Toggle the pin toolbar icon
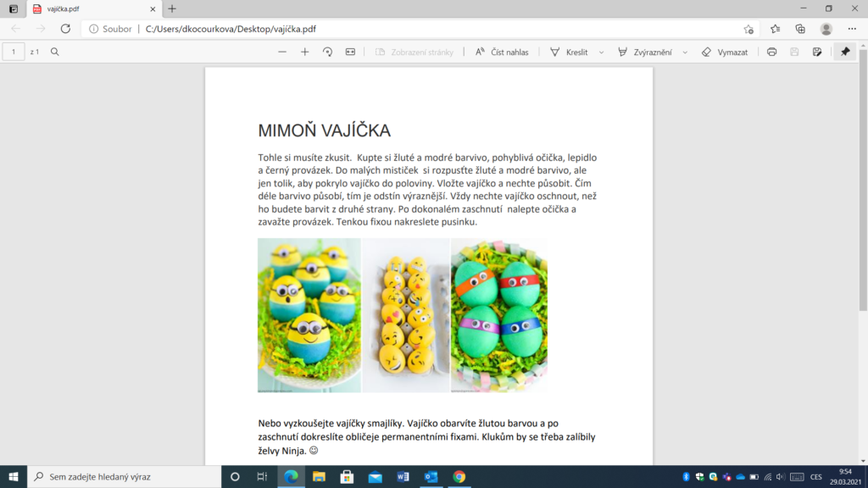868x488 pixels. tap(845, 52)
